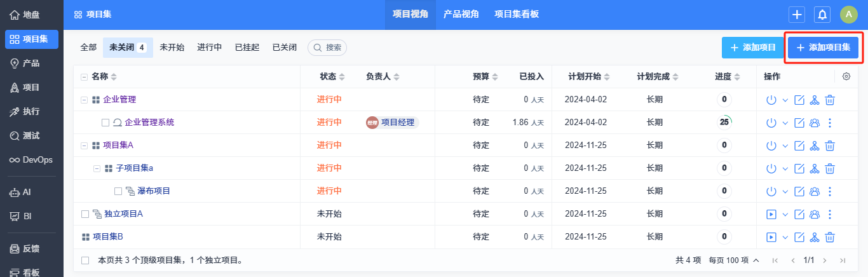
Task: Switch to 产品视角 tab
Action: click(x=461, y=14)
